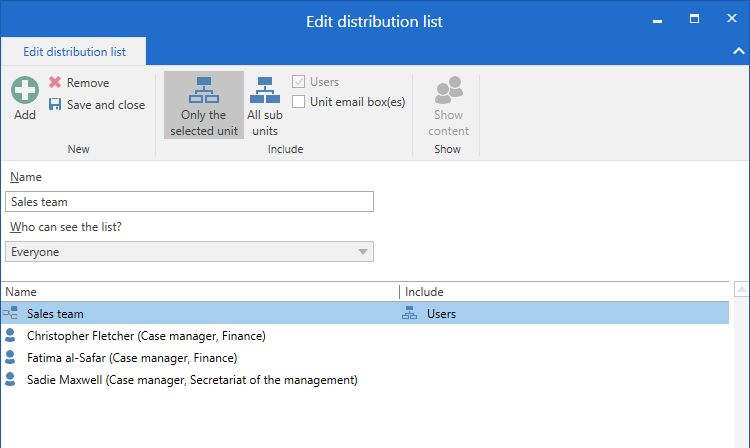The height and width of the screenshot is (448, 750).
Task: Choose All sub units include option
Action: 265,105
